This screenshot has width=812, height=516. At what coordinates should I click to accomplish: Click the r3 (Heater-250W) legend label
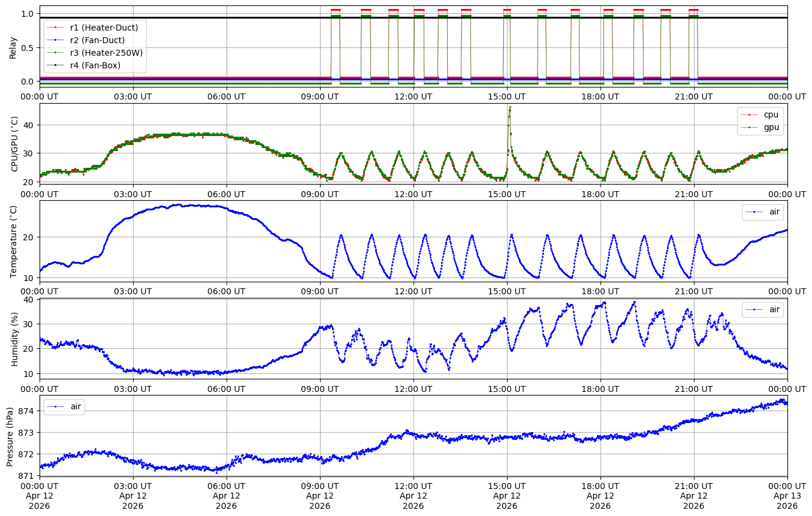pos(106,53)
